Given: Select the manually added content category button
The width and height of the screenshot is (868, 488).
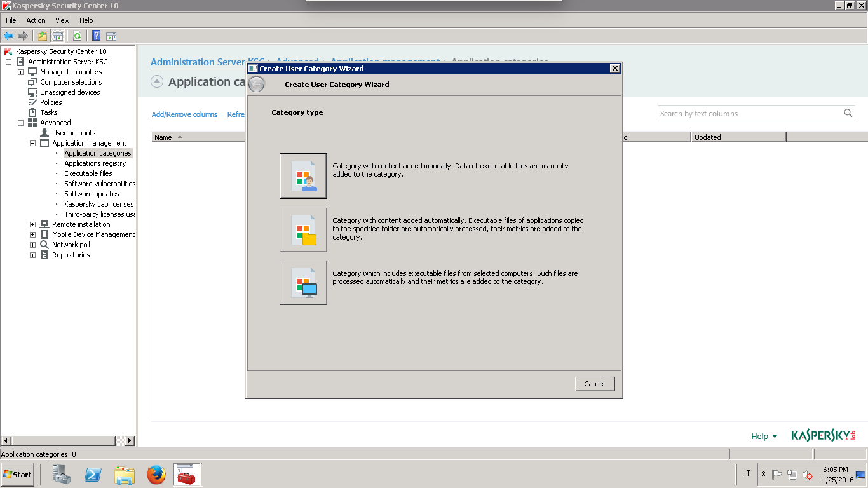Looking at the screenshot, I should [x=303, y=176].
